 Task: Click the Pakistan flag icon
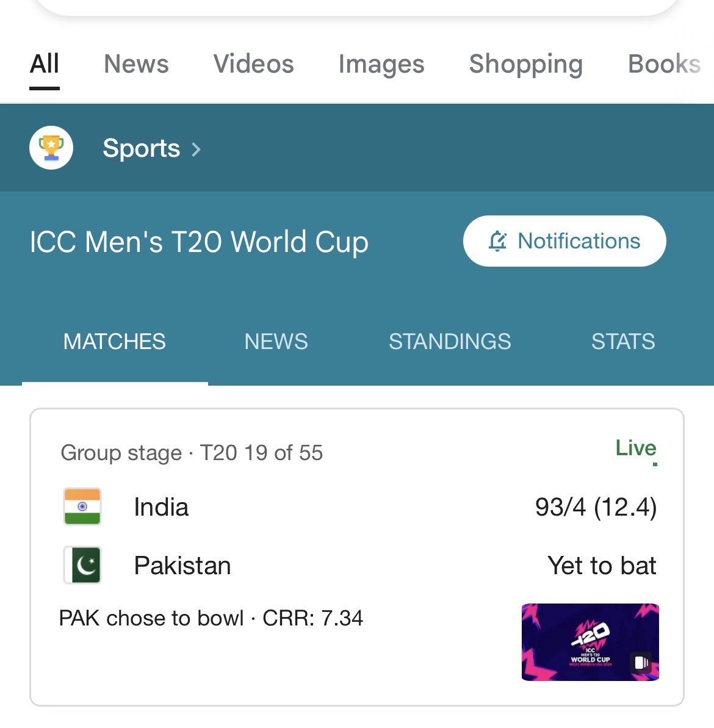coord(82,565)
